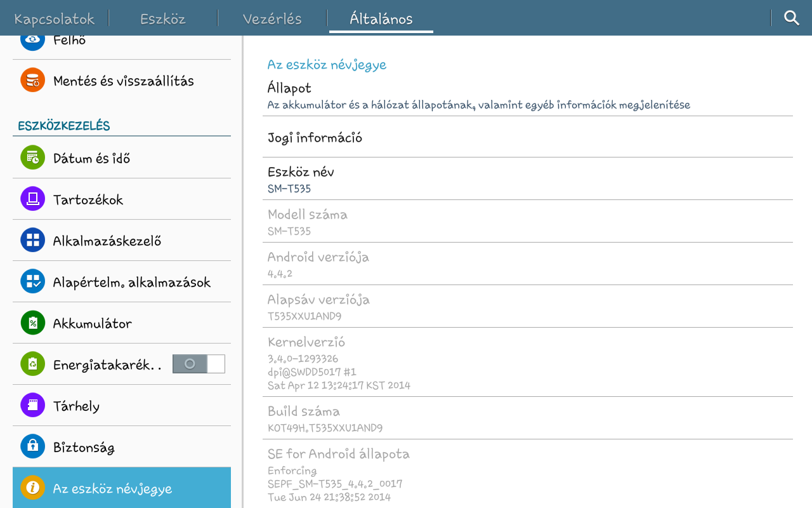Switch to the Kapcsolatok tab

pos(55,18)
